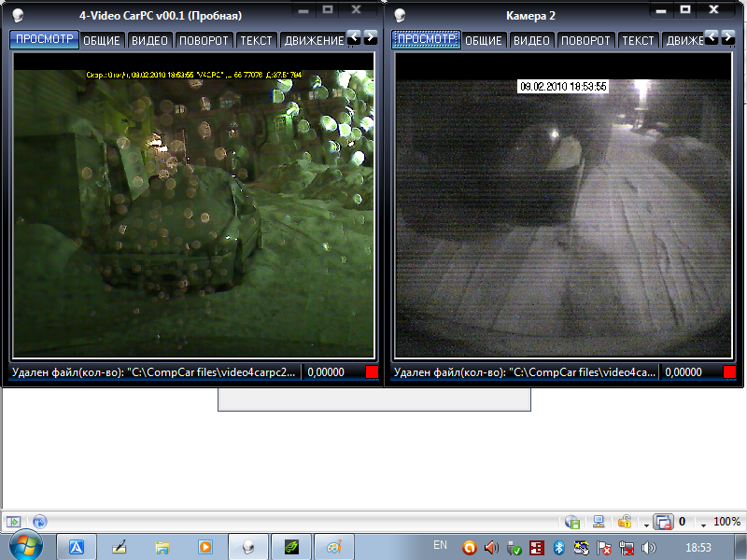
Task: Click the left camera video preview
Action: (x=193, y=205)
